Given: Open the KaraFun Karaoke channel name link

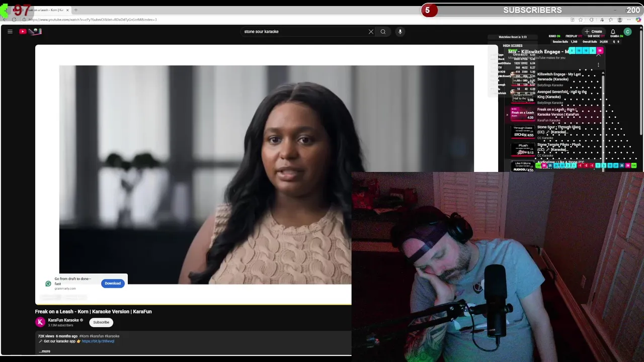Looking at the screenshot, I should (63, 320).
